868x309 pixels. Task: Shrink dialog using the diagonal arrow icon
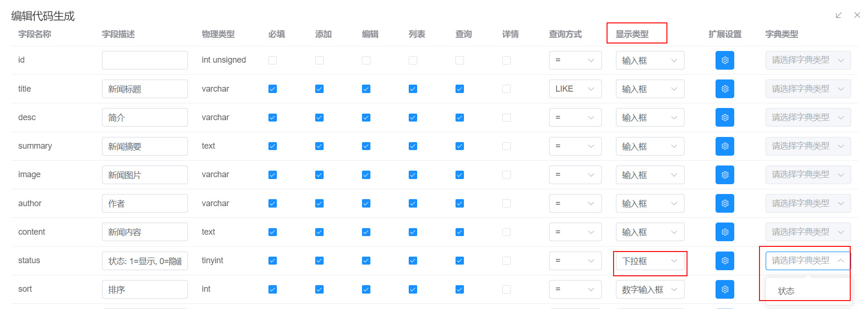839,15
